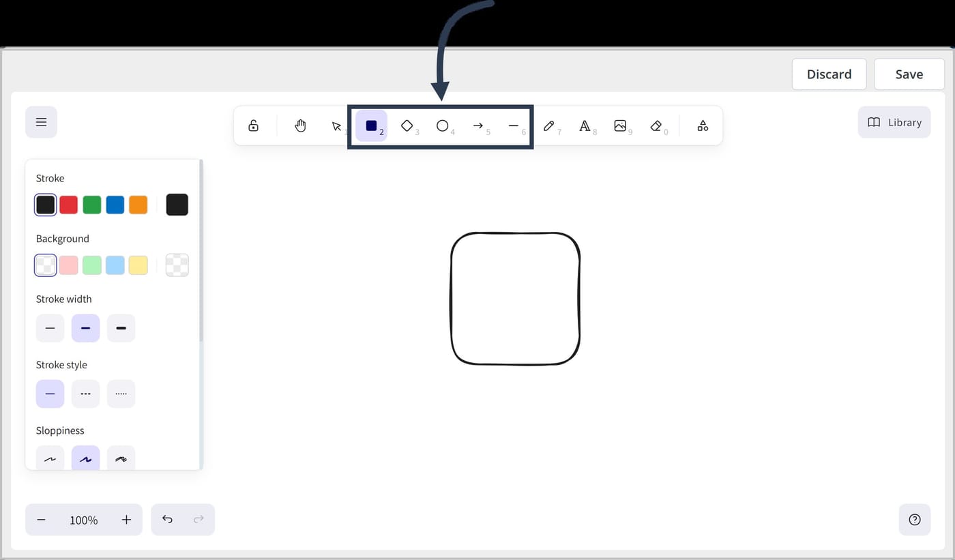
Task: Pick the red stroke color
Action: 69,205
